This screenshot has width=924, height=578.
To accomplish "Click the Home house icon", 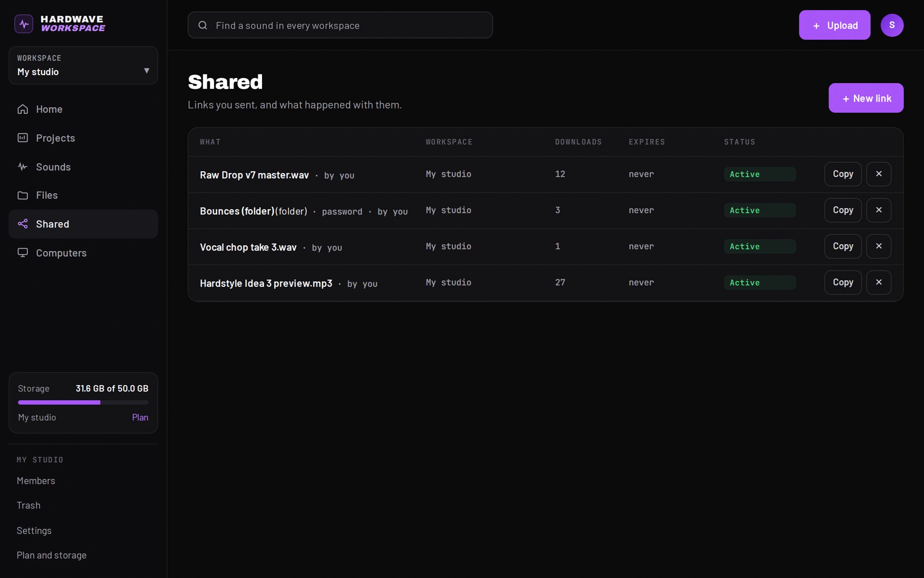I will pyautogui.click(x=23, y=109).
